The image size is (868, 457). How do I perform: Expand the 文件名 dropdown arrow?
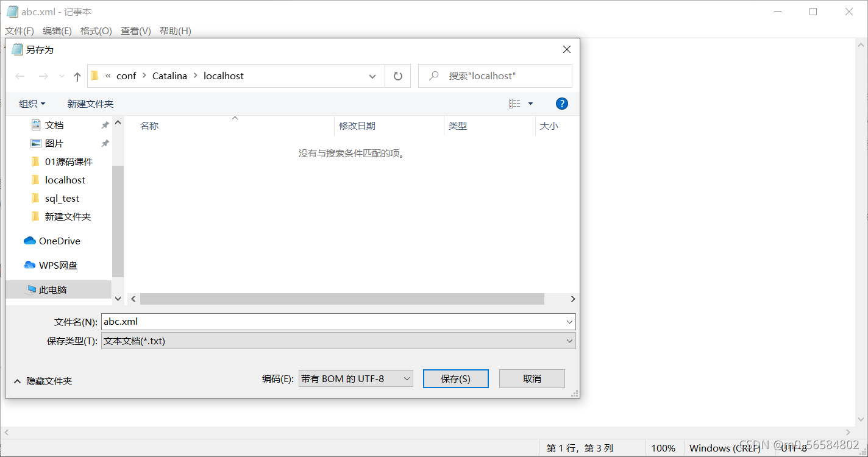tap(570, 322)
